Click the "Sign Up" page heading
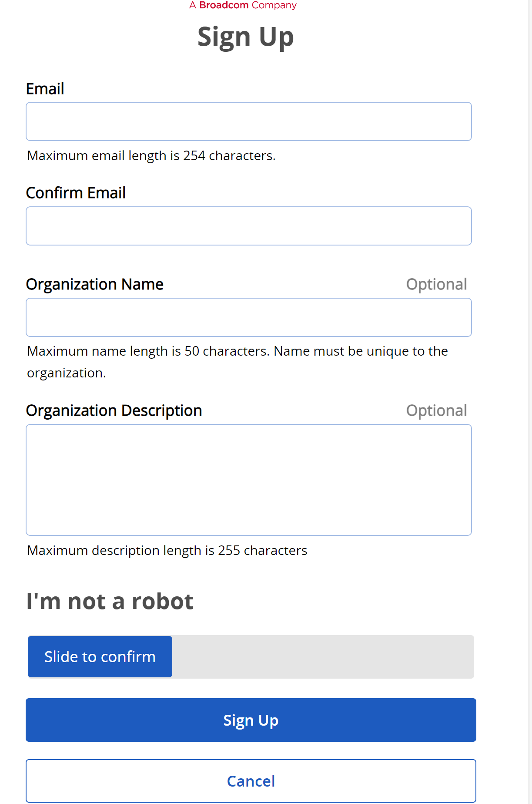Viewport: 532px width, 804px height. (x=245, y=37)
